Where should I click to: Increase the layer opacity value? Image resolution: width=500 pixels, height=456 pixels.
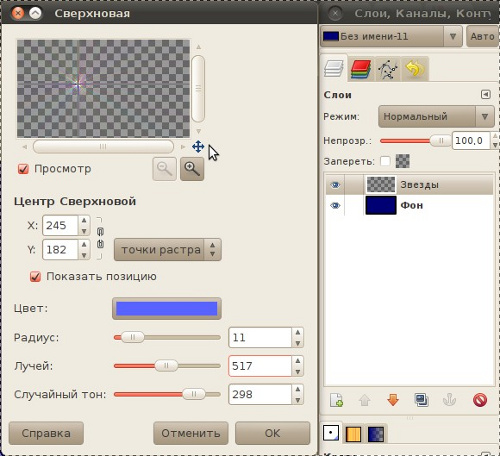click(495, 136)
